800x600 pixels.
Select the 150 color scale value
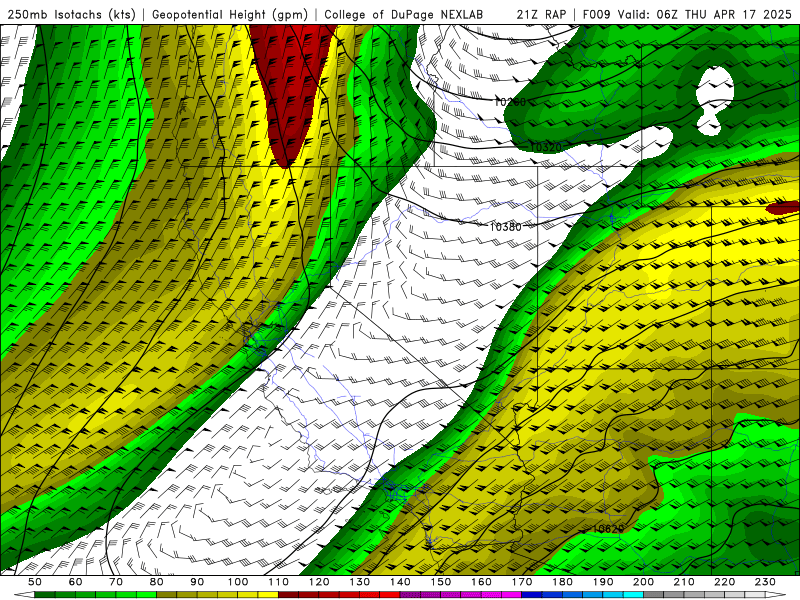click(440, 582)
